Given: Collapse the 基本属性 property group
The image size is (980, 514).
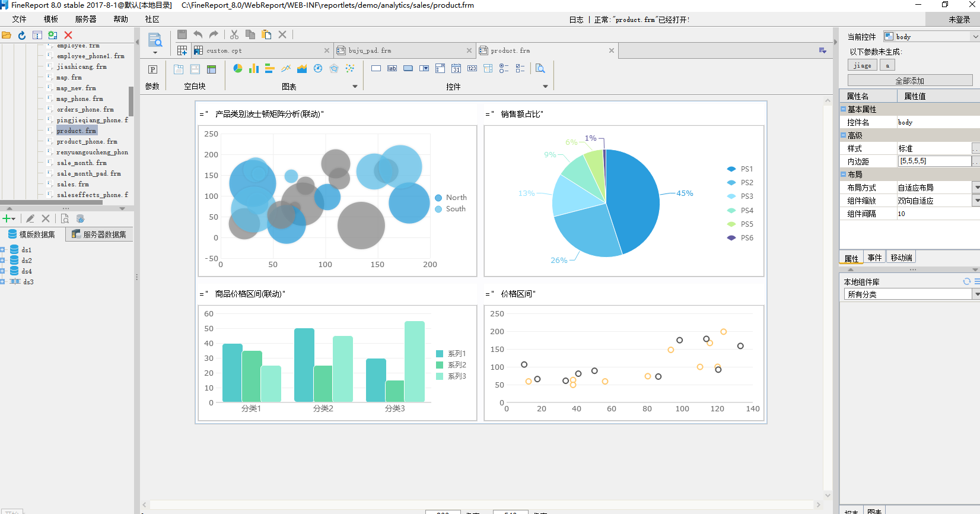Looking at the screenshot, I should click(843, 109).
